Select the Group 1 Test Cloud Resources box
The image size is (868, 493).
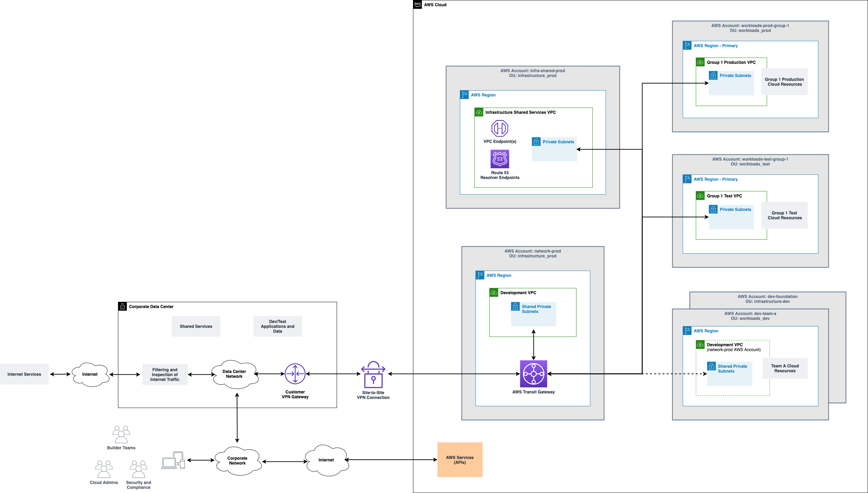click(784, 215)
